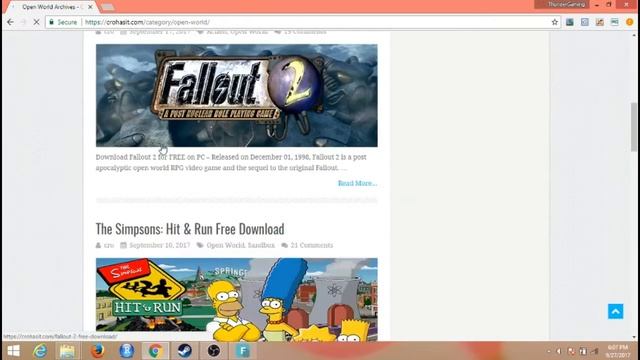Click the author name under the Simpsons title
Image resolution: width=640 pixels, height=360 pixels.
tap(109, 245)
